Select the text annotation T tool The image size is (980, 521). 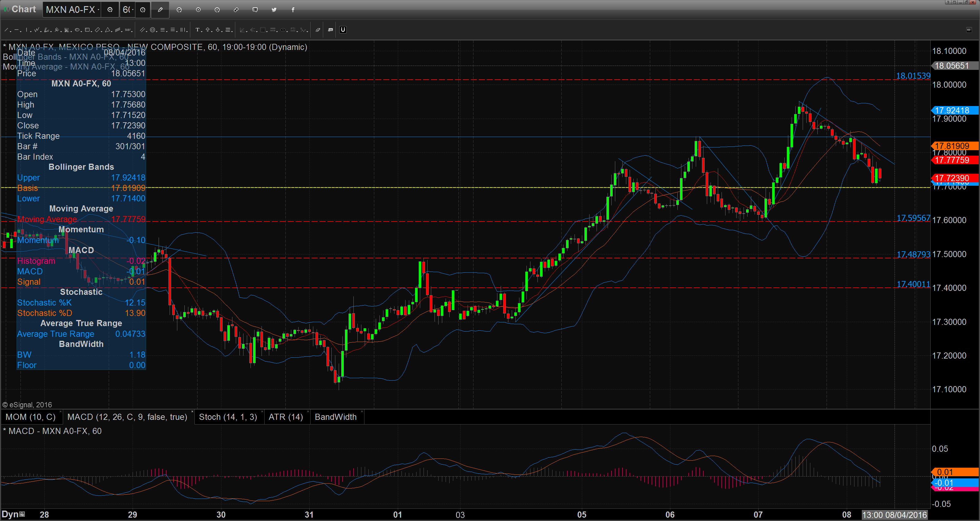198,30
